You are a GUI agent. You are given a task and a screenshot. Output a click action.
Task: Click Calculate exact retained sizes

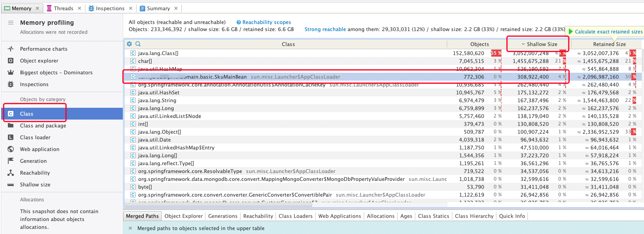tap(608, 32)
